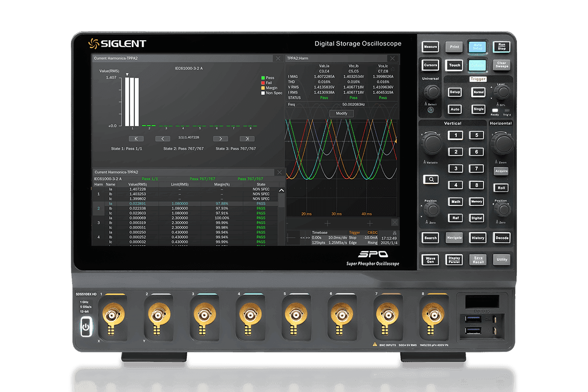Jump to the last harmonic with the skip-forward arrow
This screenshot has height=392, width=588.
[247, 139]
